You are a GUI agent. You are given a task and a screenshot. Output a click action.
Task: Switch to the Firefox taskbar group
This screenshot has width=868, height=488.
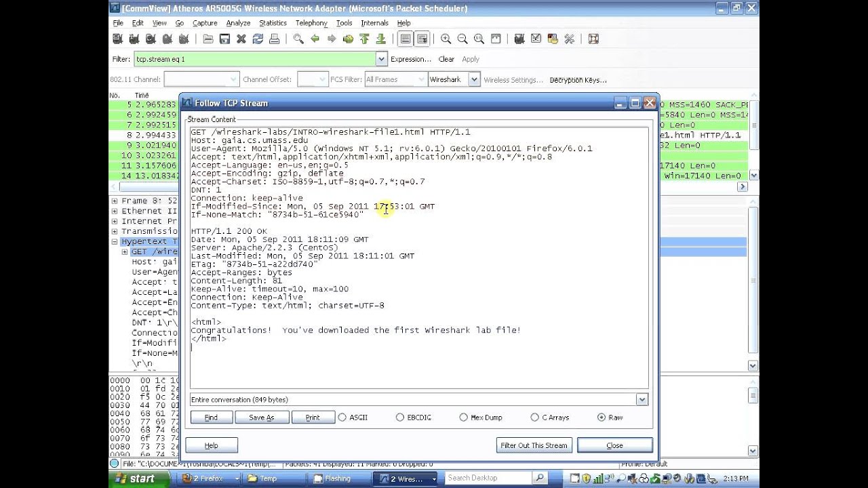click(x=209, y=479)
